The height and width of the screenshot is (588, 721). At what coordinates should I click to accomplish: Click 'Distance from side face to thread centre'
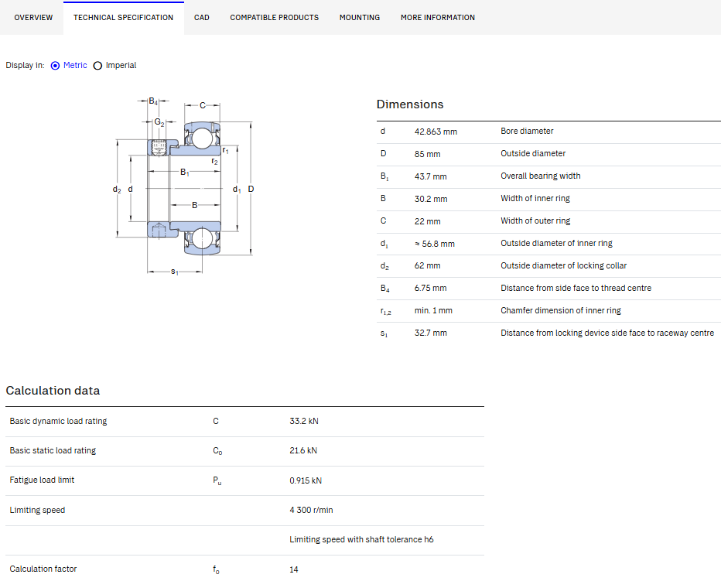(x=576, y=289)
